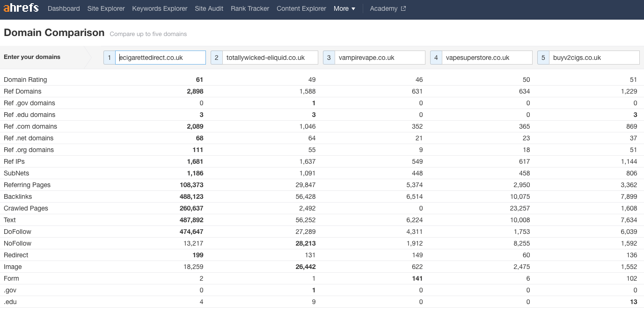Screen dimensions: 644x312
Task: Click Image value 26,442
Action: (x=305, y=267)
